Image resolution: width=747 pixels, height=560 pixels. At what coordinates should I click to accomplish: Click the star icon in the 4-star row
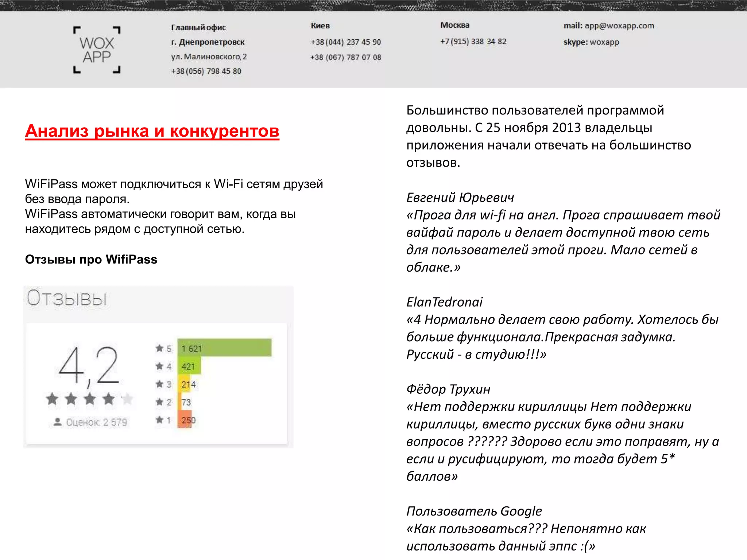tap(159, 366)
